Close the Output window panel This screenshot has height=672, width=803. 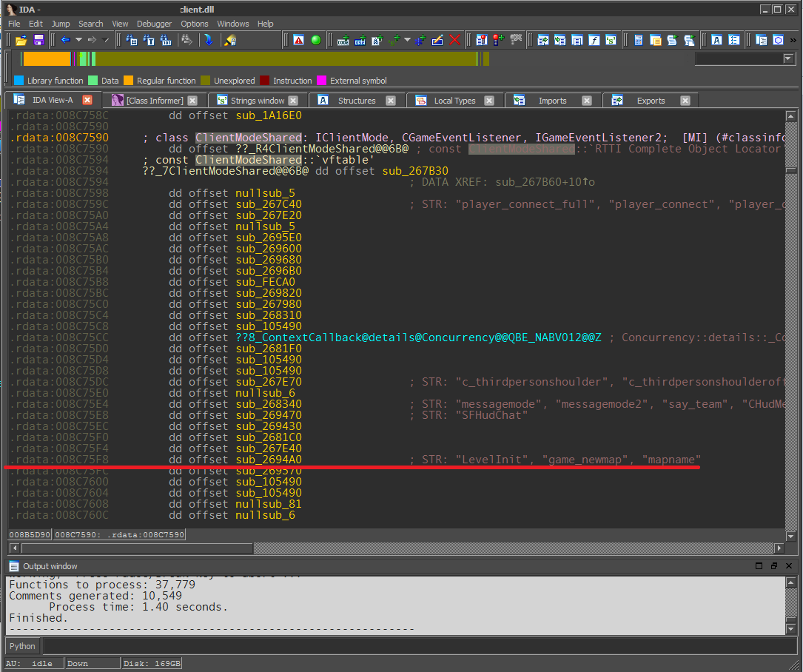click(x=789, y=566)
